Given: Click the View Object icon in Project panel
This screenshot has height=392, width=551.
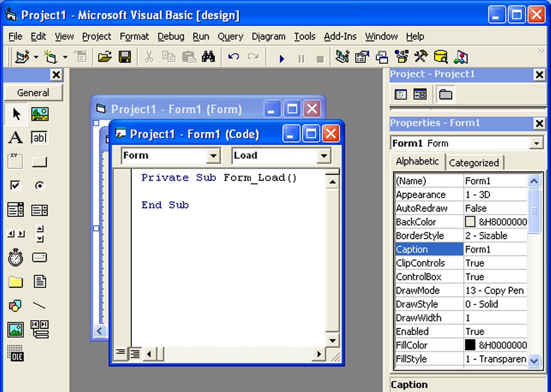Looking at the screenshot, I should [420, 94].
